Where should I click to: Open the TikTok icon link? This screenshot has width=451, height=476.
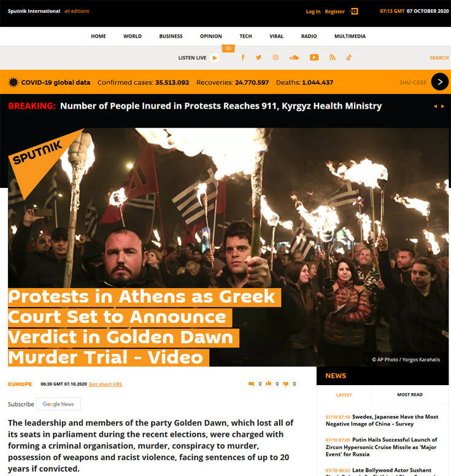(349, 57)
